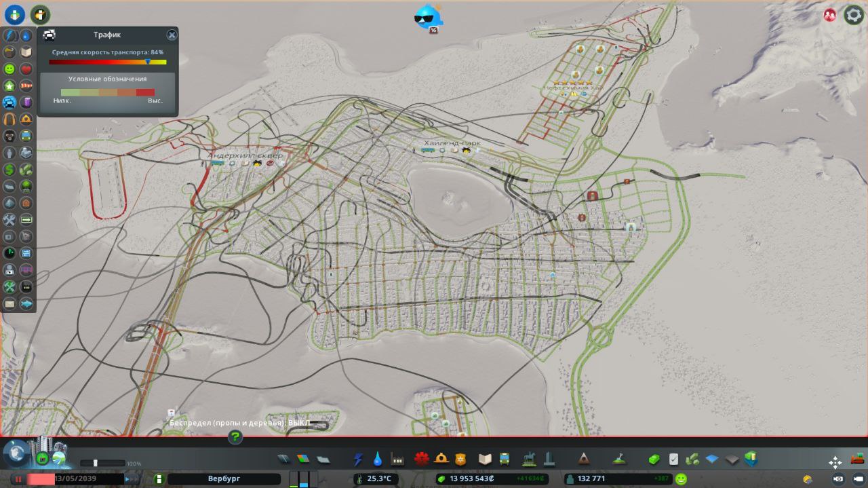The height and width of the screenshot is (488, 868).
Task: Open the Fishing info view (fish icon)
Action: [26, 303]
